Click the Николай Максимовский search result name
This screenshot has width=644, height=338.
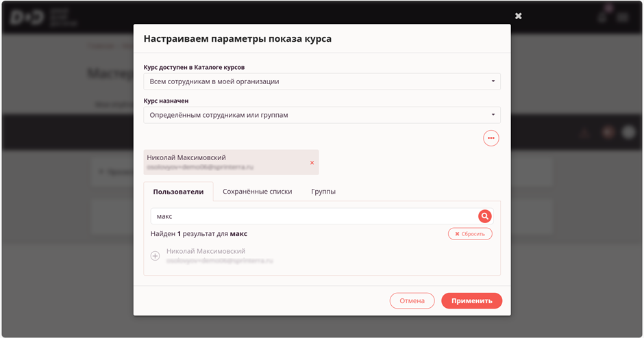[206, 251]
